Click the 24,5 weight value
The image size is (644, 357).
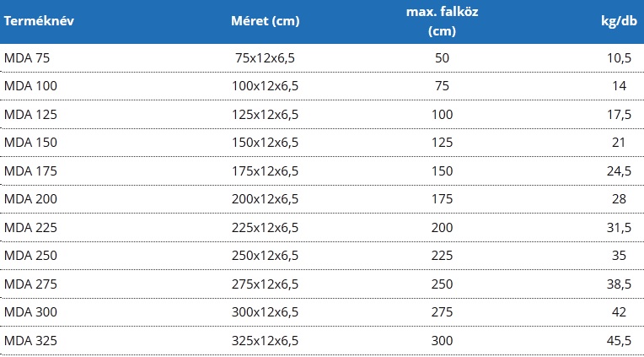(619, 170)
